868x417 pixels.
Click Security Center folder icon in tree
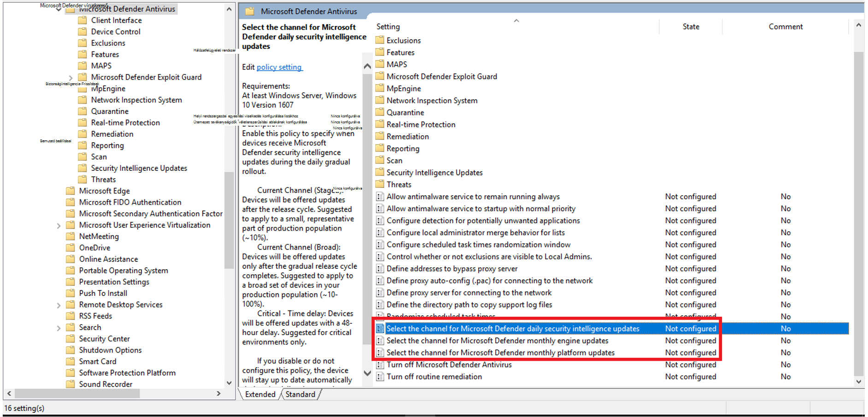70,339
